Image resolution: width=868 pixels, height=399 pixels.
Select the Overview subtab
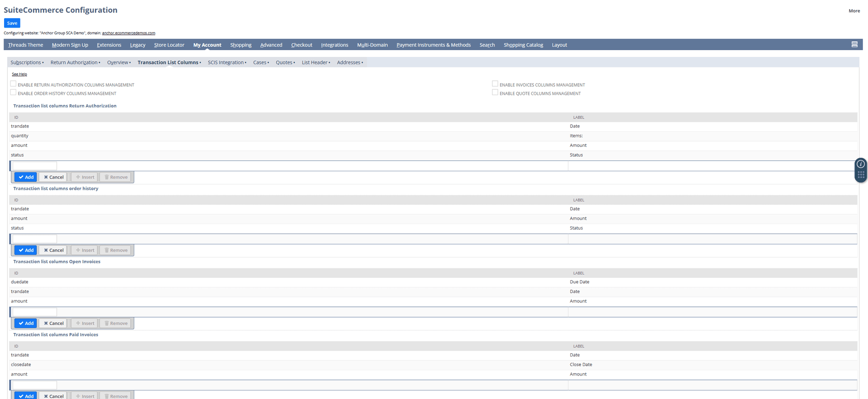tap(118, 62)
